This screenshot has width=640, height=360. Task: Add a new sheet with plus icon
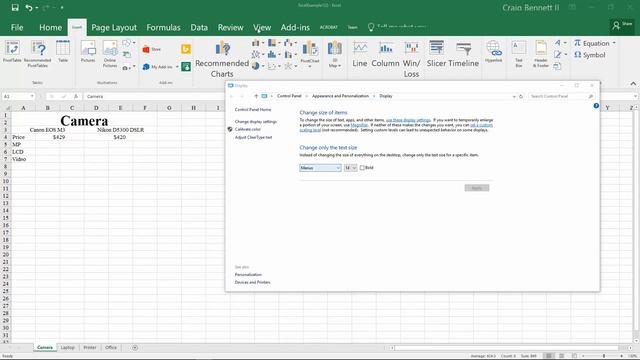click(135, 348)
